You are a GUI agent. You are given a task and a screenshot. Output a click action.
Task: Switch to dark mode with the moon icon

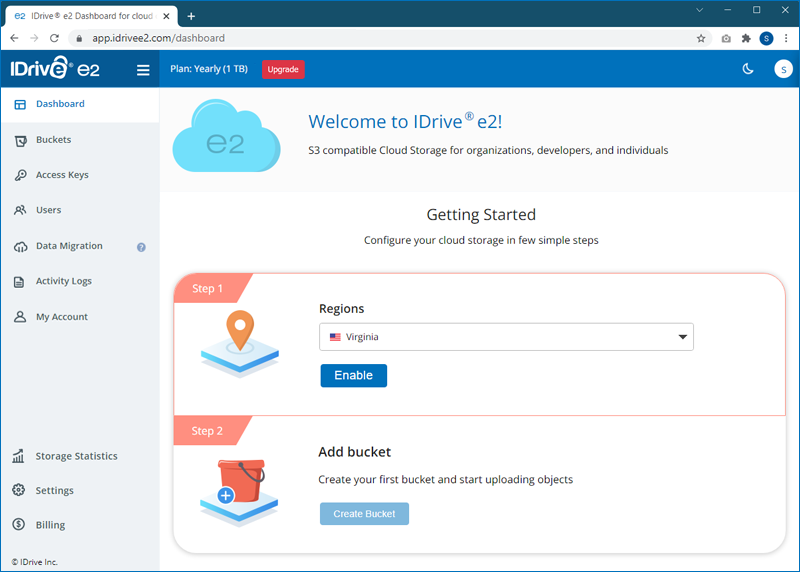[747, 69]
